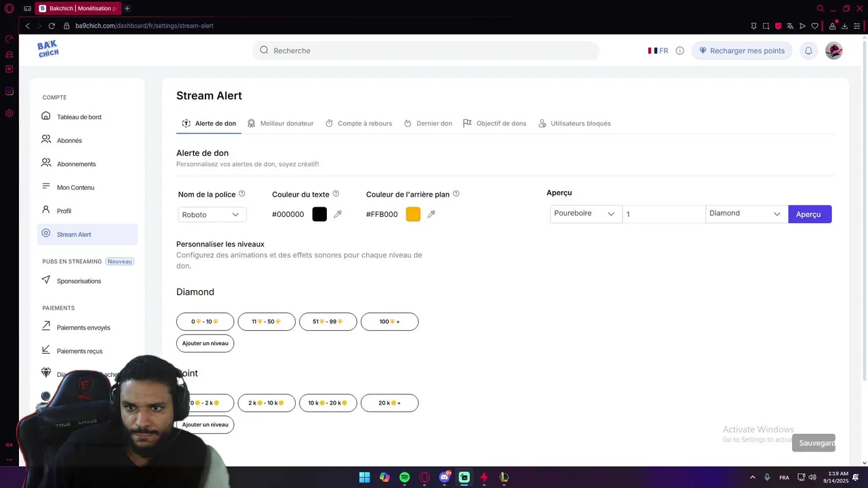Open the FR language selector
This screenshot has height=488, width=868.
tap(658, 51)
